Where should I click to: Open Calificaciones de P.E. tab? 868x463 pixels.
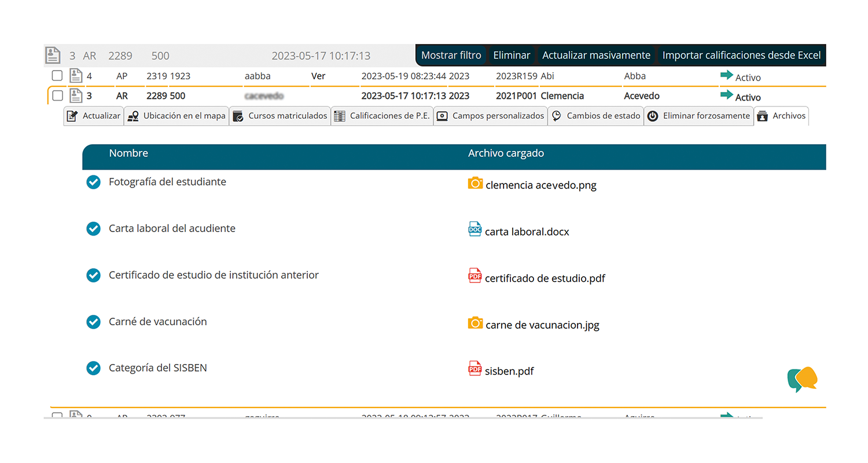(382, 116)
